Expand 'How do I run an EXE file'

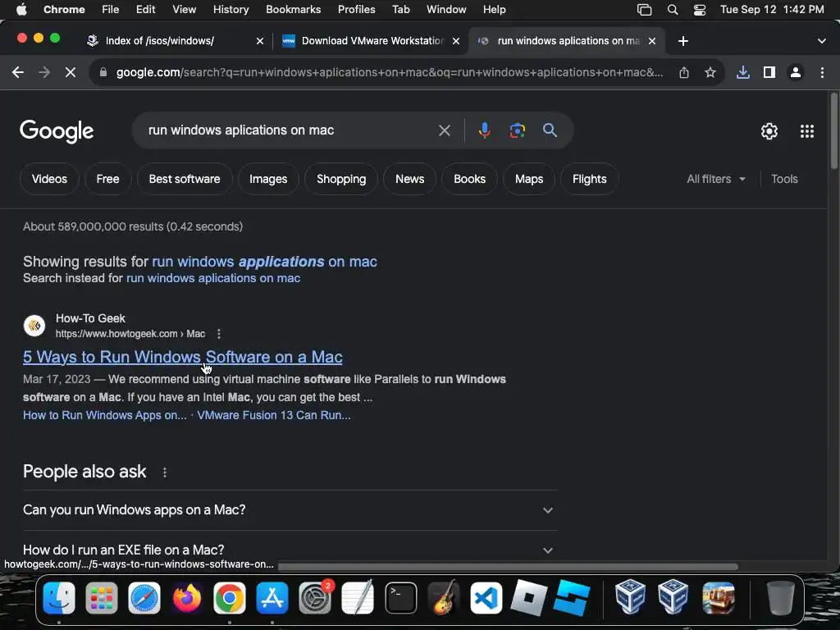tap(290, 550)
